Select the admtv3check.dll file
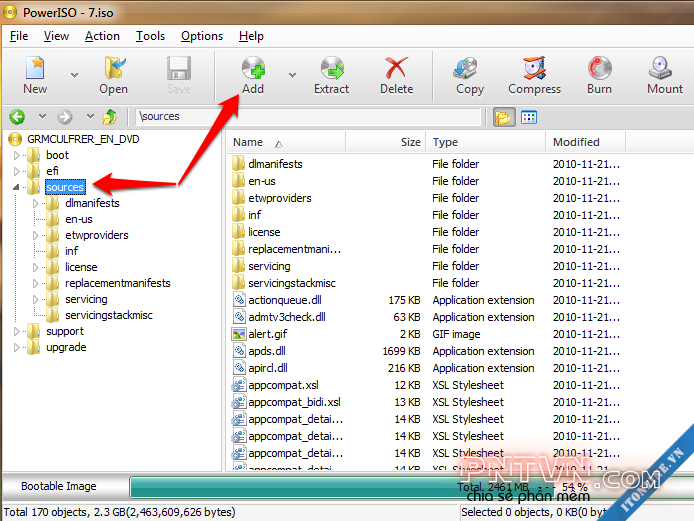 287,317
